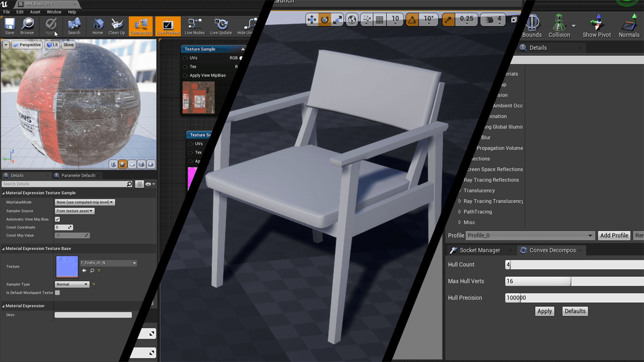Display mesh Normals in the viewport

[x=628, y=25]
